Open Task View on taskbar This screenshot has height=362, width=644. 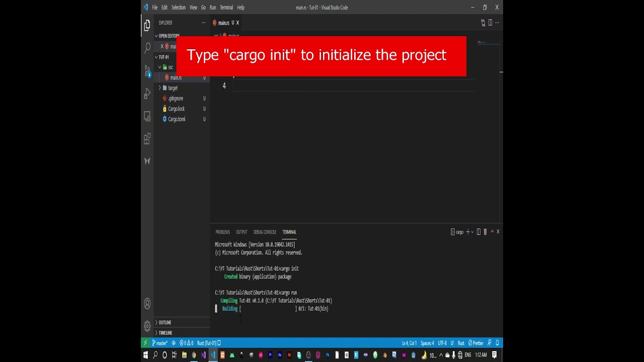tap(174, 355)
